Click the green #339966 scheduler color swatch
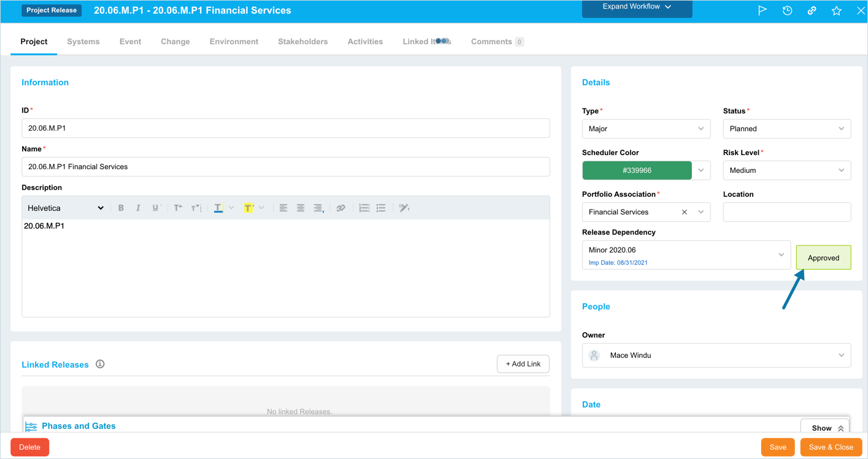 coord(637,170)
